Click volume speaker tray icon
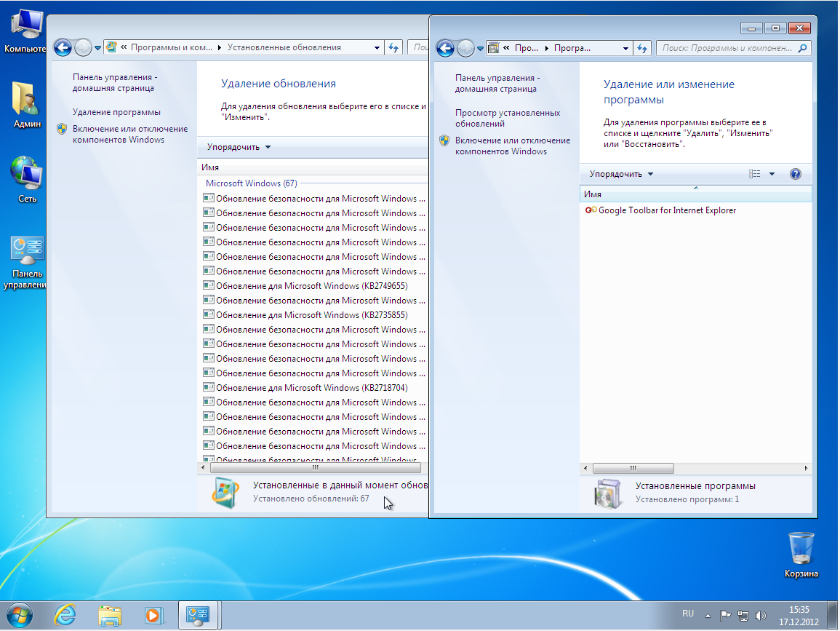This screenshot has width=840, height=631. click(x=761, y=616)
